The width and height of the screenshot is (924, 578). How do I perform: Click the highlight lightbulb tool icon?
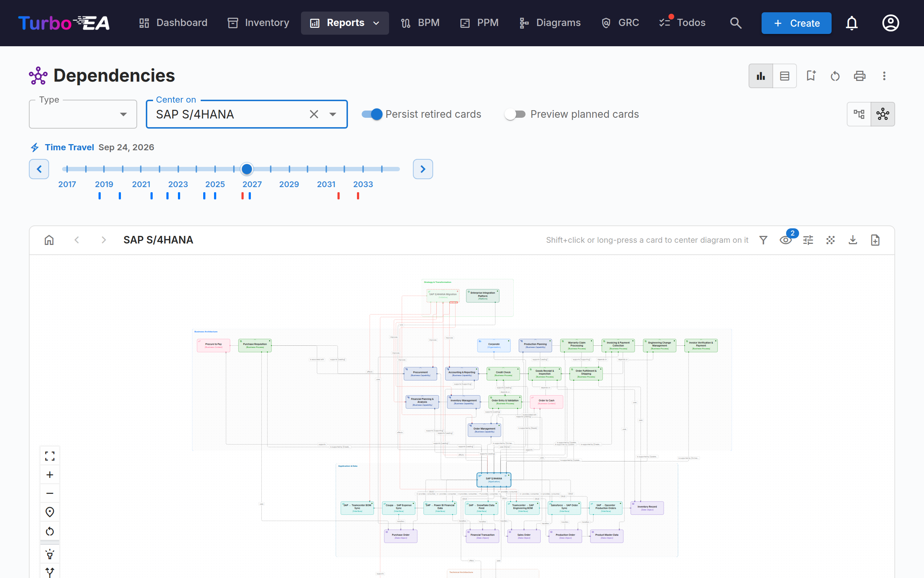coord(50,554)
